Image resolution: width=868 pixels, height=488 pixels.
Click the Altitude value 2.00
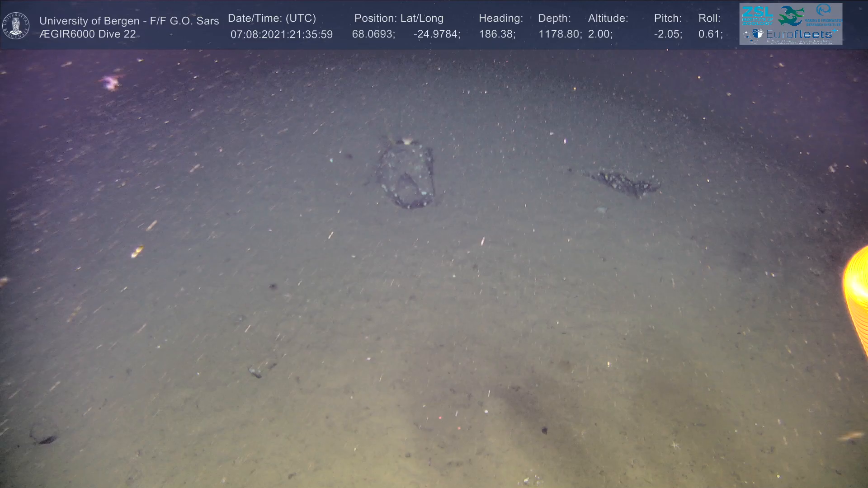coord(600,34)
